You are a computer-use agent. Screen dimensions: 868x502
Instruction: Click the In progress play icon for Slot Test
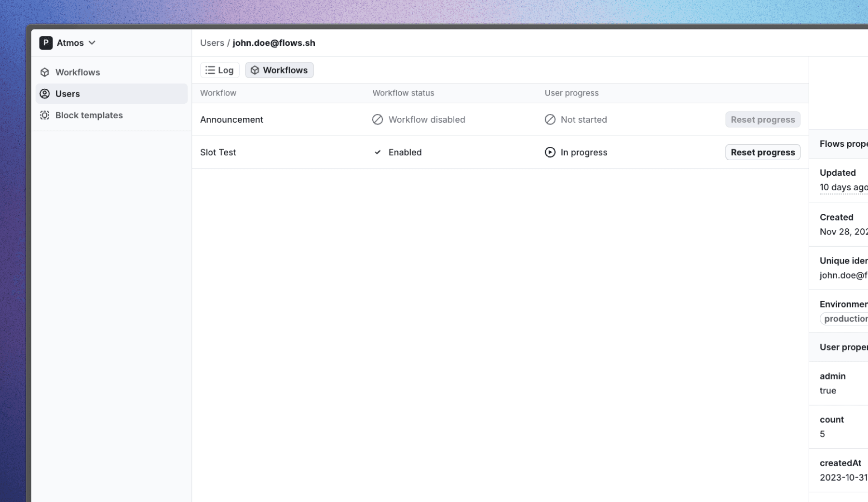(550, 152)
